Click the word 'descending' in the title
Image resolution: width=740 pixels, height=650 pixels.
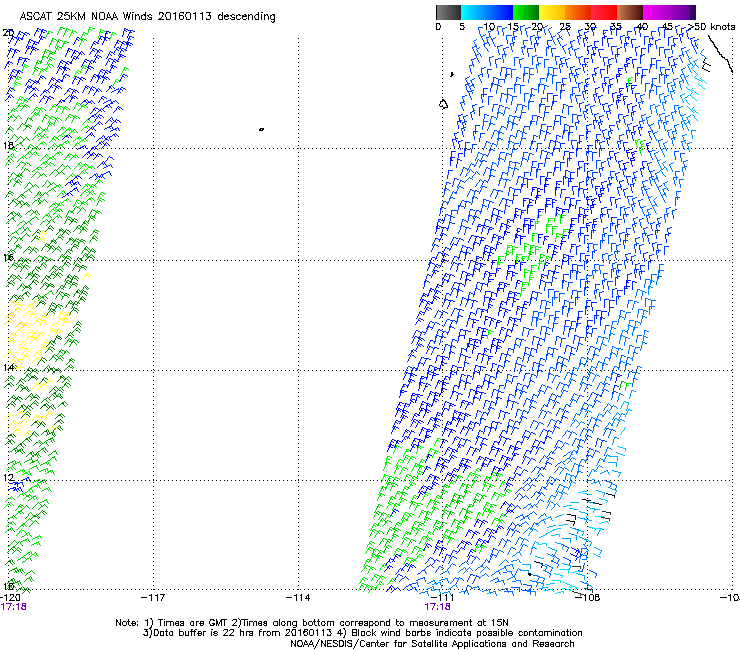click(x=246, y=17)
